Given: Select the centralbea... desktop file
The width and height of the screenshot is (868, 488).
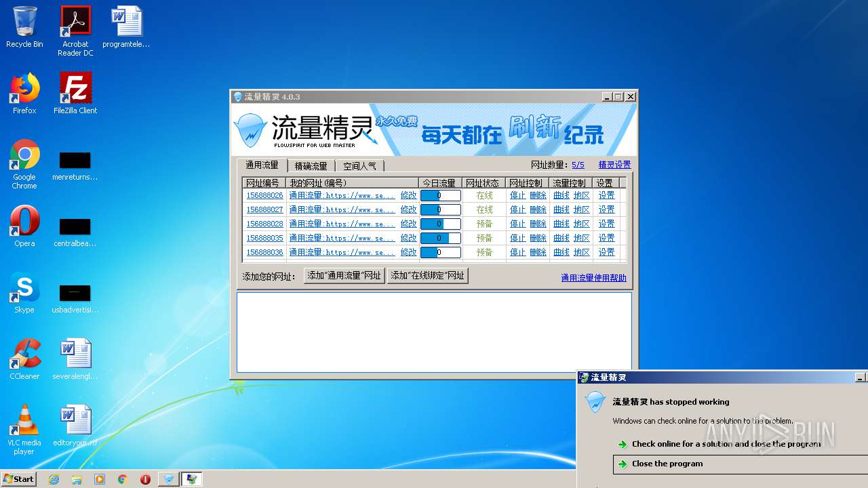Looking at the screenshot, I should (75, 232).
